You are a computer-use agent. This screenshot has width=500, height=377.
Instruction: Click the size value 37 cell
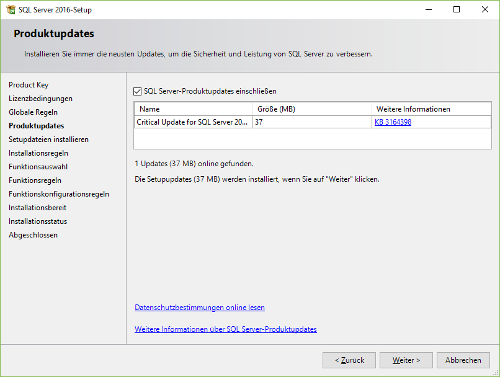pyautogui.click(x=312, y=122)
